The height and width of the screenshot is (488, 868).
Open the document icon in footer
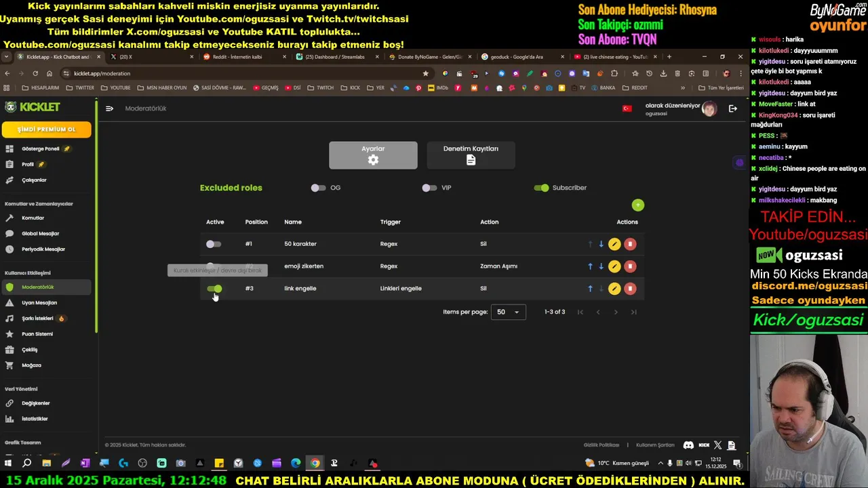[732, 445]
